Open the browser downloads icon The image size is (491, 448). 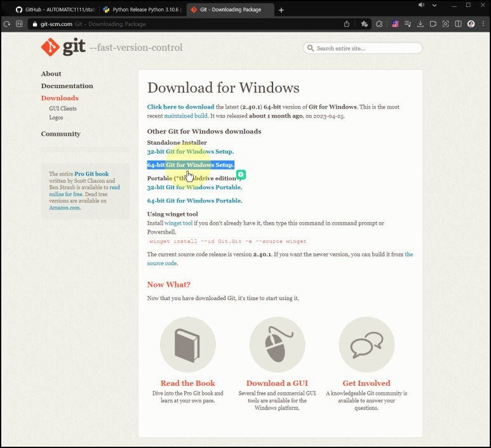click(x=420, y=24)
